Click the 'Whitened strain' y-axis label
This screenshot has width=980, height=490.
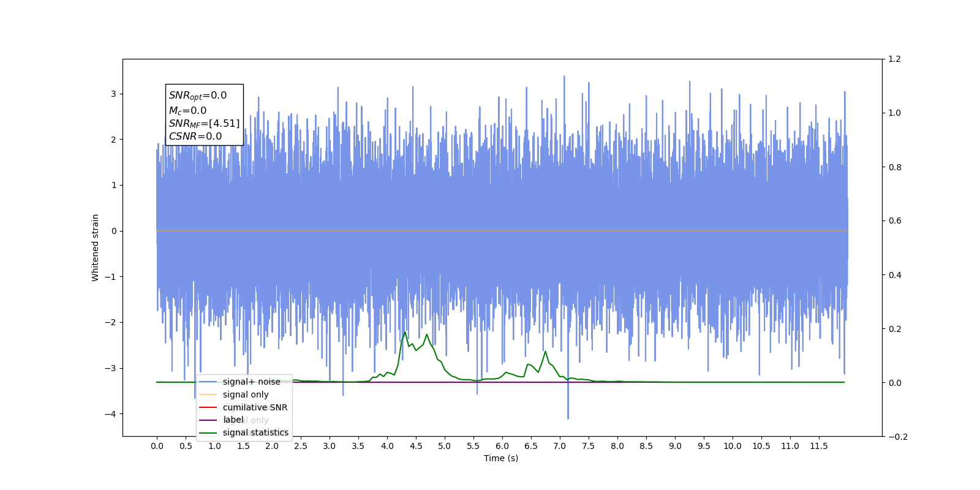click(96, 247)
